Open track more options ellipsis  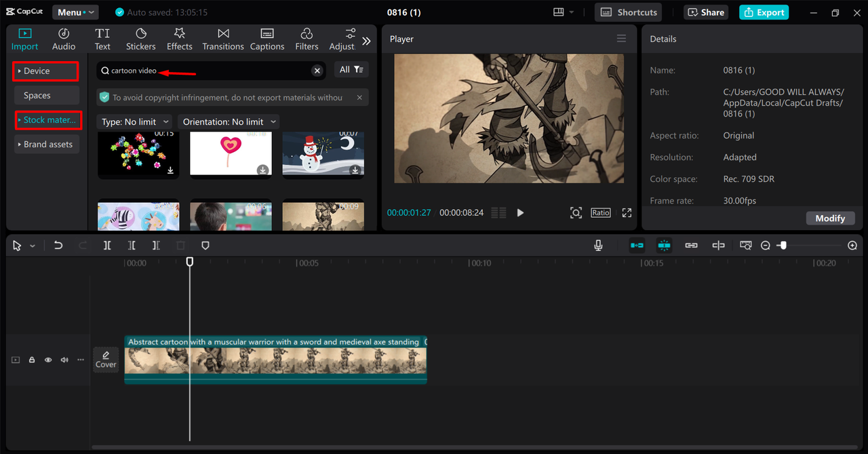click(81, 360)
